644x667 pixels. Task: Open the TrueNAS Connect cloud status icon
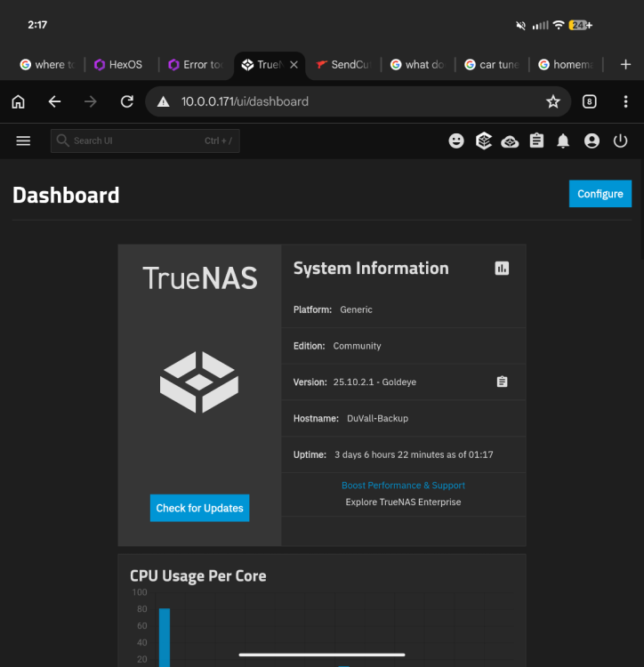[510, 141]
